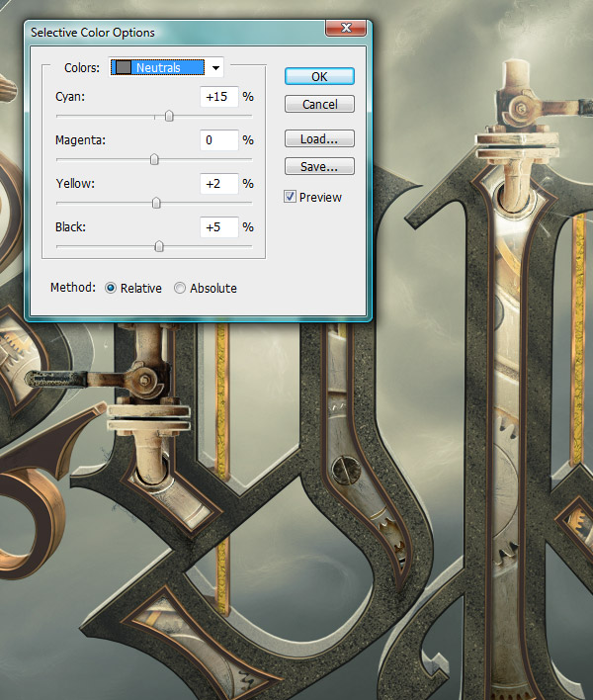Click the Yellow slider handle
The height and width of the screenshot is (700, 593).
coord(156,203)
